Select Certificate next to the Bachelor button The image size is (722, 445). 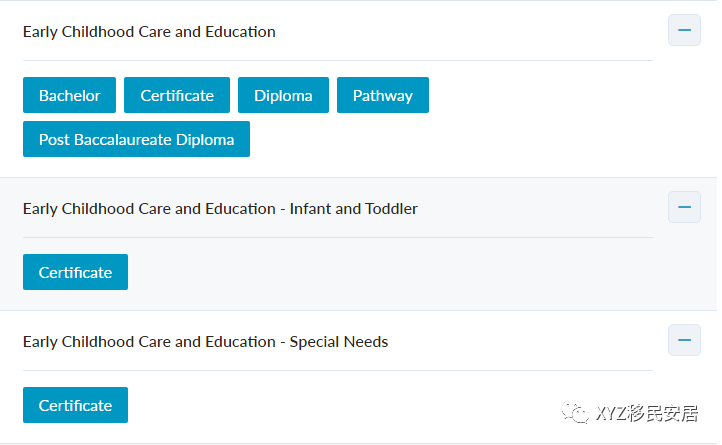[x=177, y=95]
